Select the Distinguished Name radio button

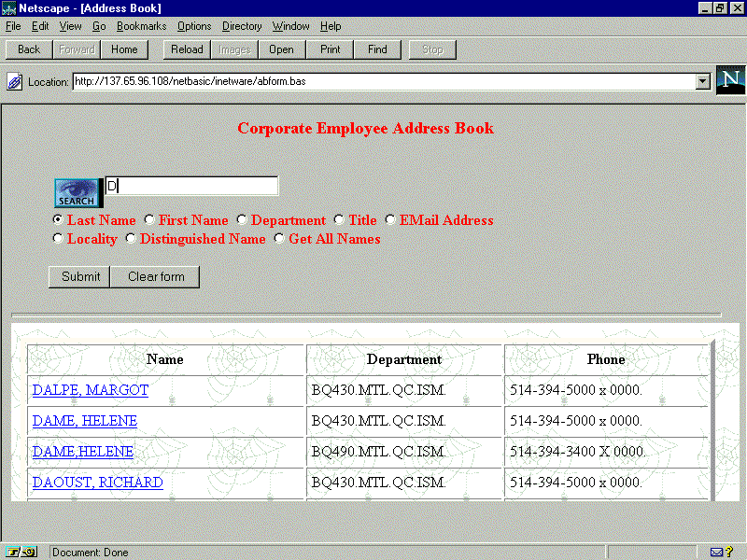tap(131, 238)
